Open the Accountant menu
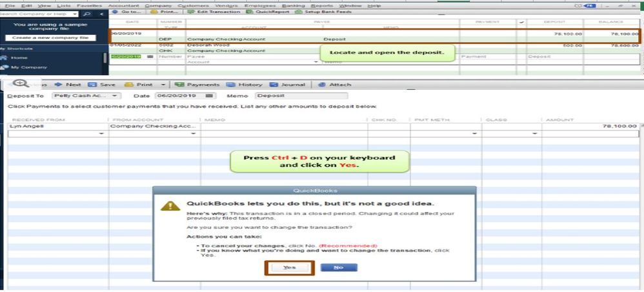The image size is (644, 292). pyautogui.click(x=124, y=6)
